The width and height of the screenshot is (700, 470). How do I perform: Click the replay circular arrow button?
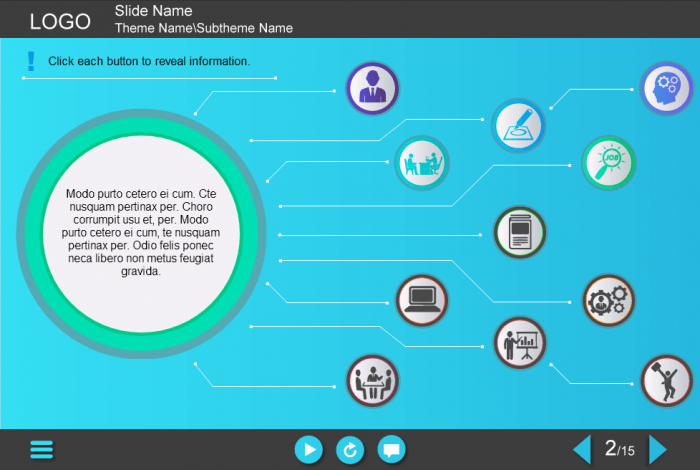pyautogui.click(x=350, y=450)
